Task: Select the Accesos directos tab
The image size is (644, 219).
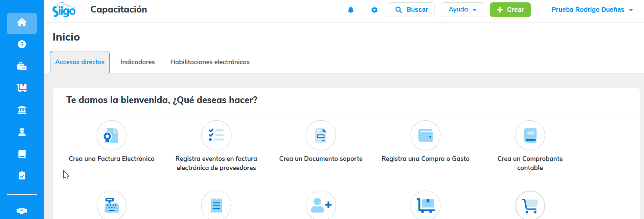Action: click(x=80, y=62)
